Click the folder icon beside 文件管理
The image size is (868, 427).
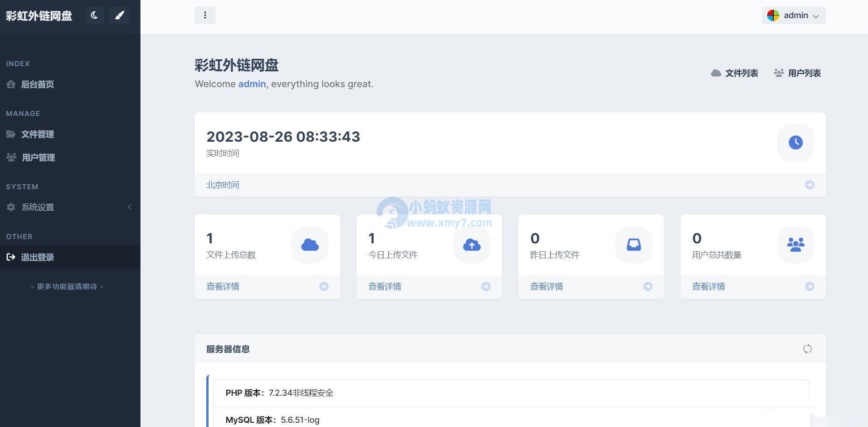click(11, 134)
